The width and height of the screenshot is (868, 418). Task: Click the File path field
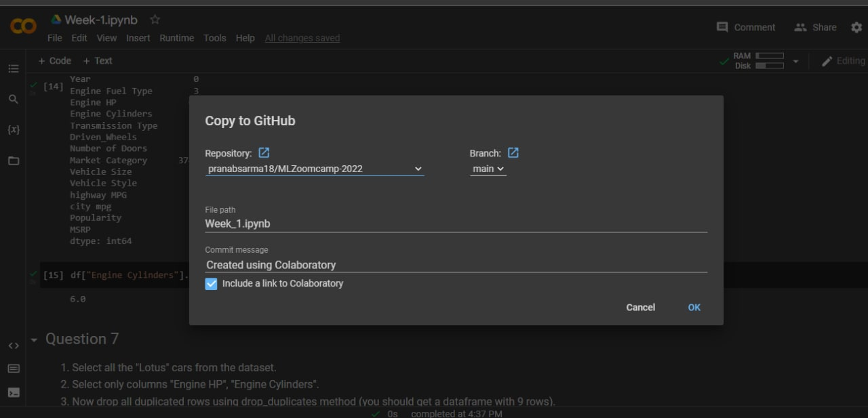[456, 224]
